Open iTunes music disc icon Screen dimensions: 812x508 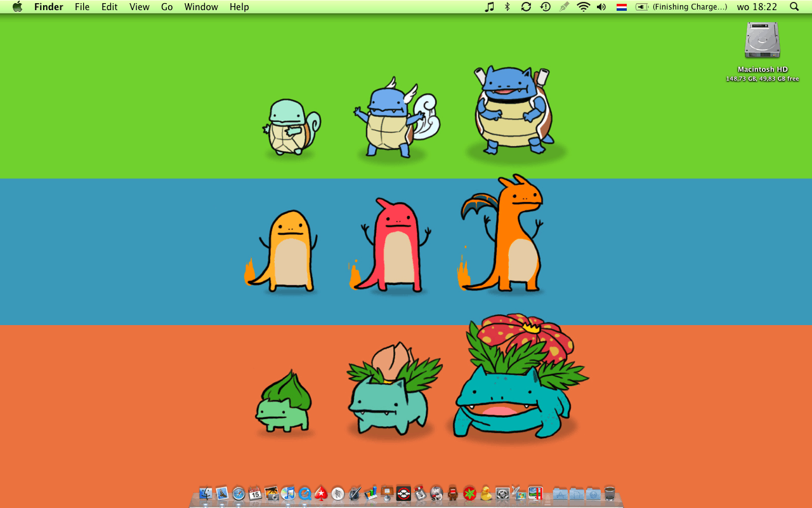tap(288, 493)
